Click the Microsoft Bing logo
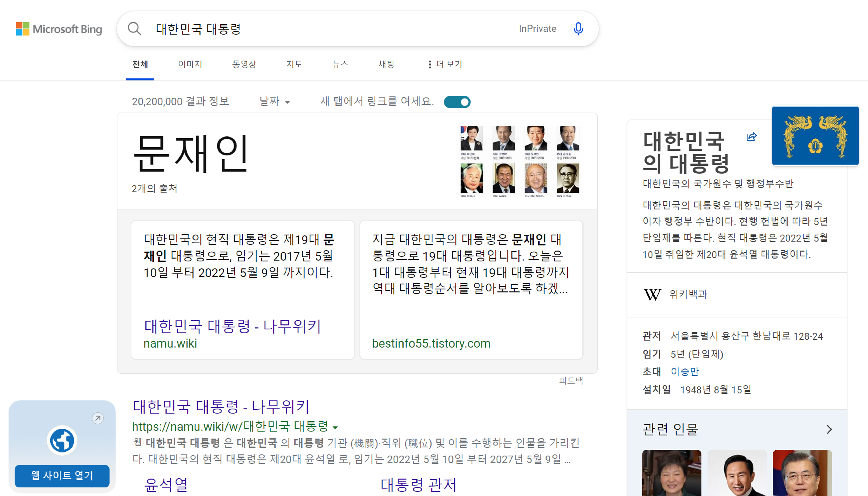 [59, 29]
